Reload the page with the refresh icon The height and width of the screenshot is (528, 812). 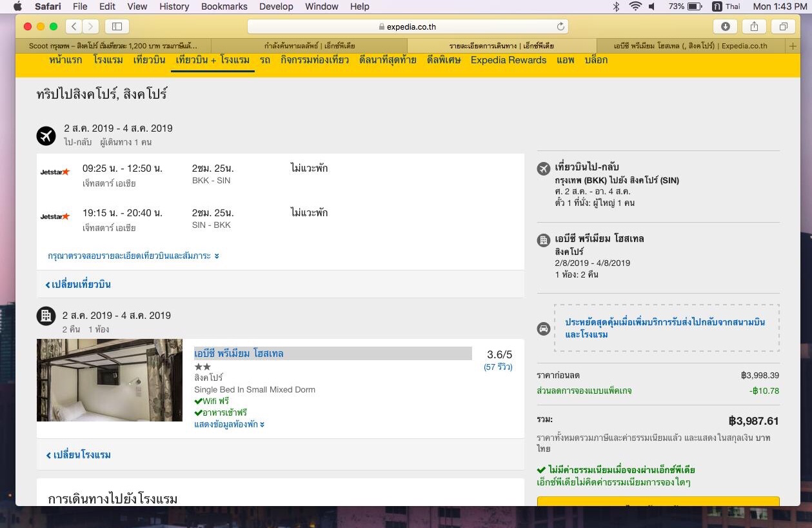560,26
